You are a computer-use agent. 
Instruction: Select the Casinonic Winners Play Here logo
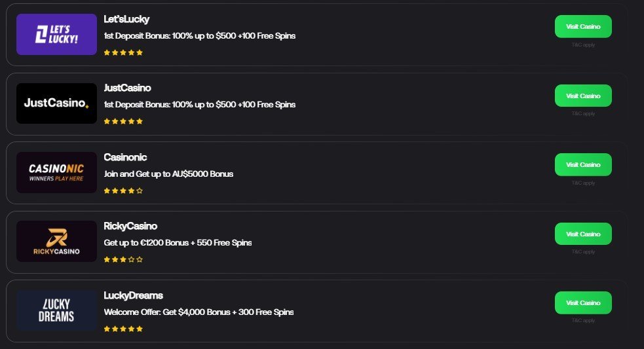tap(57, 172)
